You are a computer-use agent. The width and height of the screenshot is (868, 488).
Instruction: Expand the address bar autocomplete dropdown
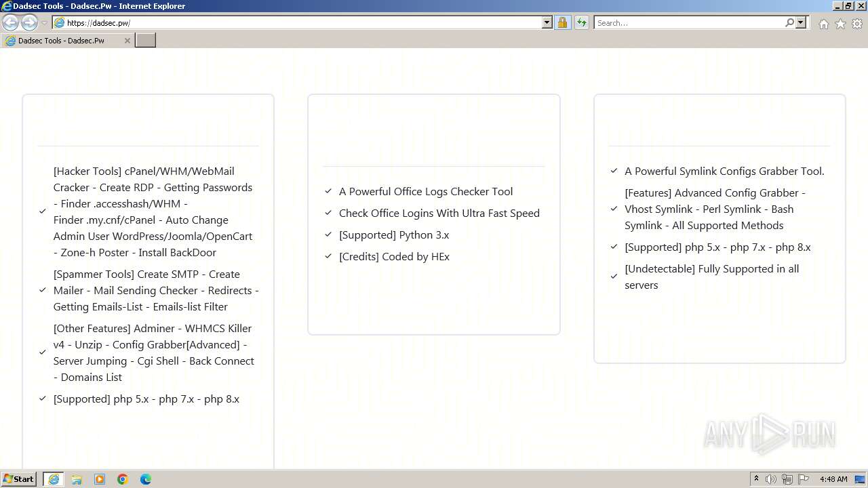point(547,22)
